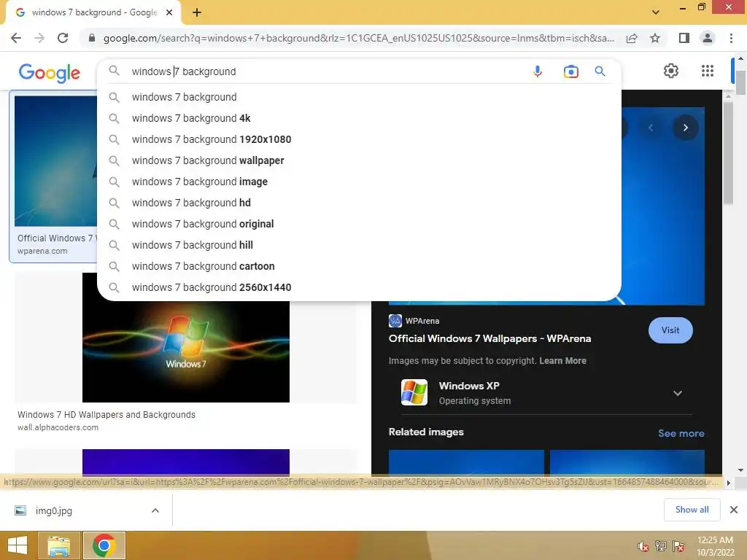
Task: Expand img0.jpg download options chevron
Action: click(155, 510)
